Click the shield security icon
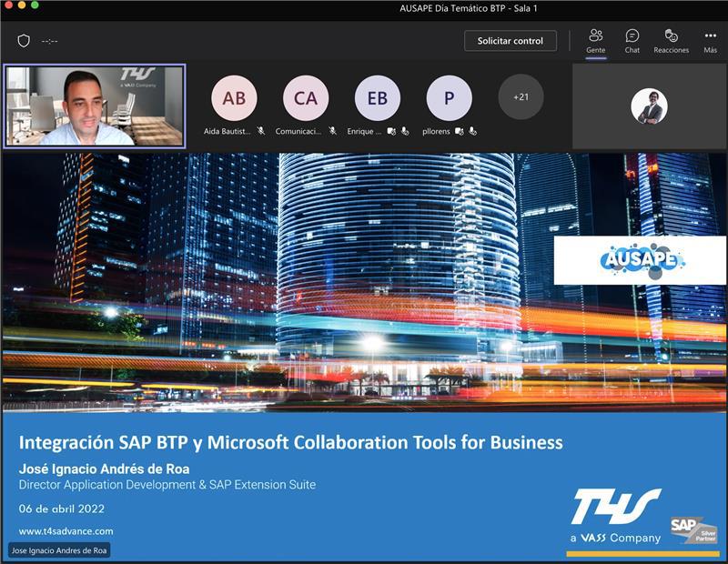 pos(24,41)
